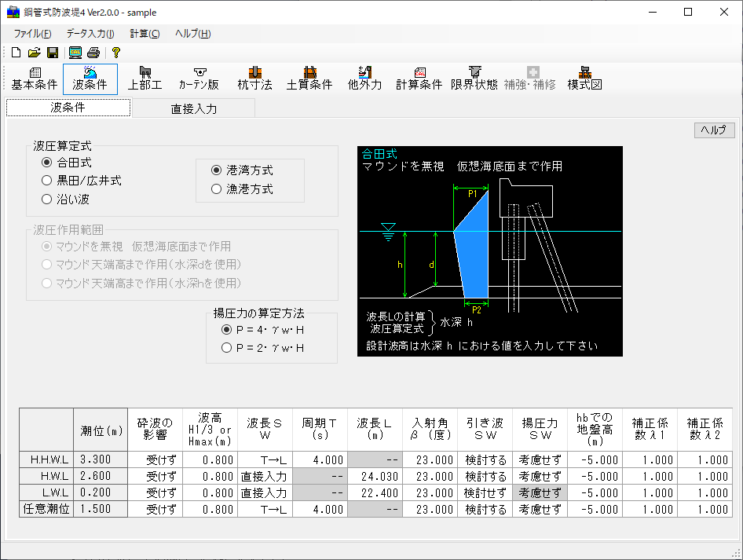
Task: Select the 沿い波 radio button
Action: pyautogui.click(x=65, y=199)
